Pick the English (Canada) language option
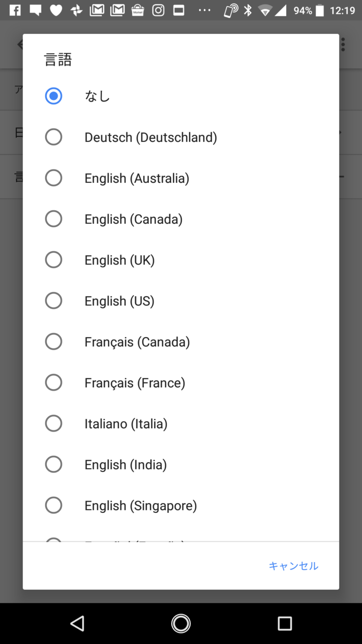 pyautogui.click(x=54, y=219)
